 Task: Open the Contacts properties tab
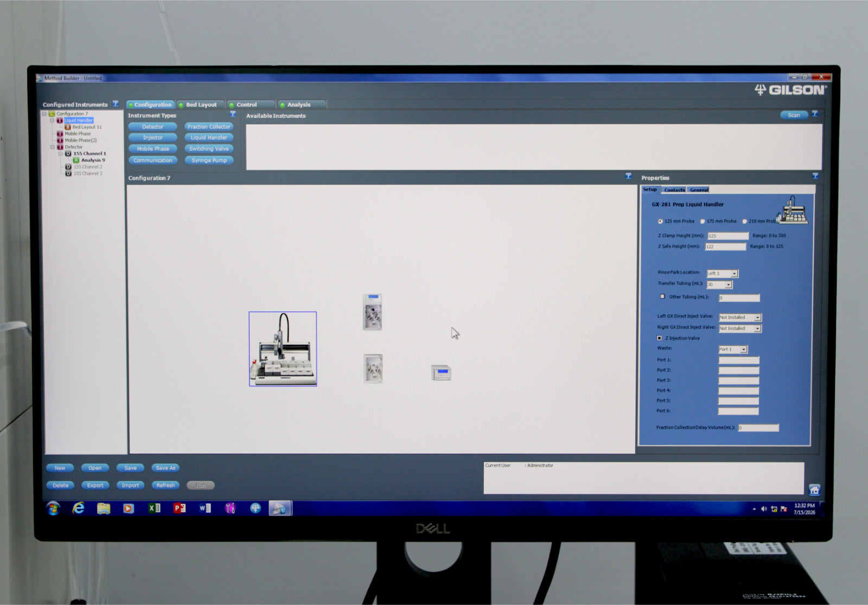point(674,190)
